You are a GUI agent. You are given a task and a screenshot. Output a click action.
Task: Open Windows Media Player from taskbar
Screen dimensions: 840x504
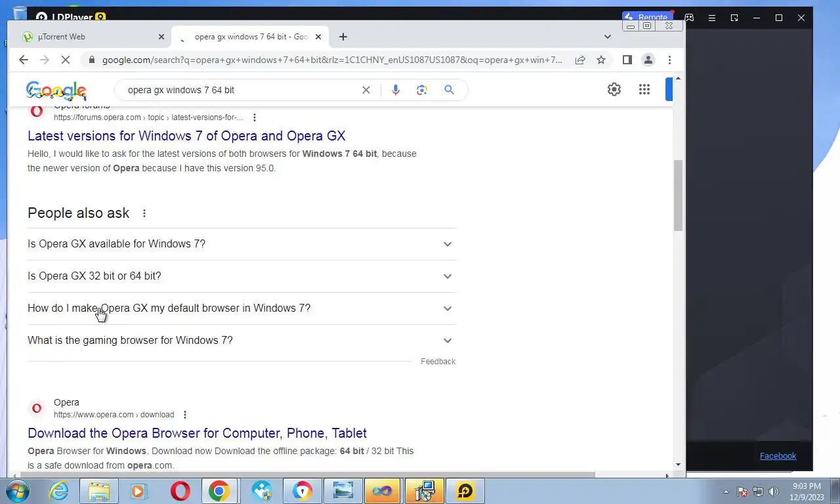139,491
